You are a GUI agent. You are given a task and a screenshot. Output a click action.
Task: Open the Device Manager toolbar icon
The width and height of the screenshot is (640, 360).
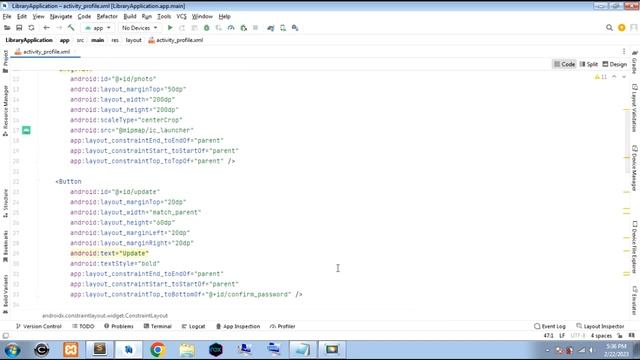(x=283, y=28)
